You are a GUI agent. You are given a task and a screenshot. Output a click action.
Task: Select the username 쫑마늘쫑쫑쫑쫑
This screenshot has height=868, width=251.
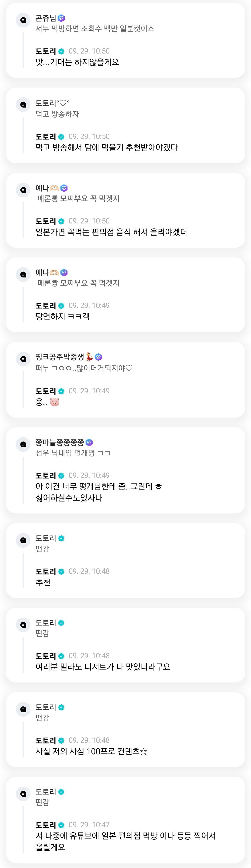[60, 442]
